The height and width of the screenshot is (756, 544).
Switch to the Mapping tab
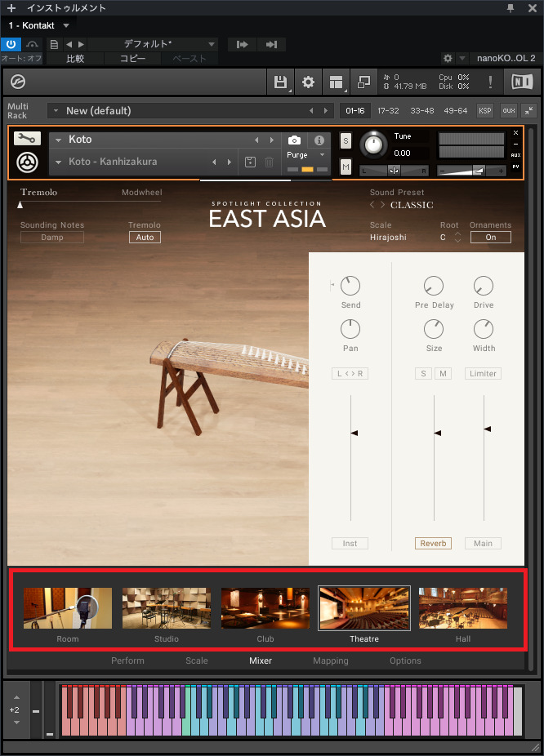point(330,660)
